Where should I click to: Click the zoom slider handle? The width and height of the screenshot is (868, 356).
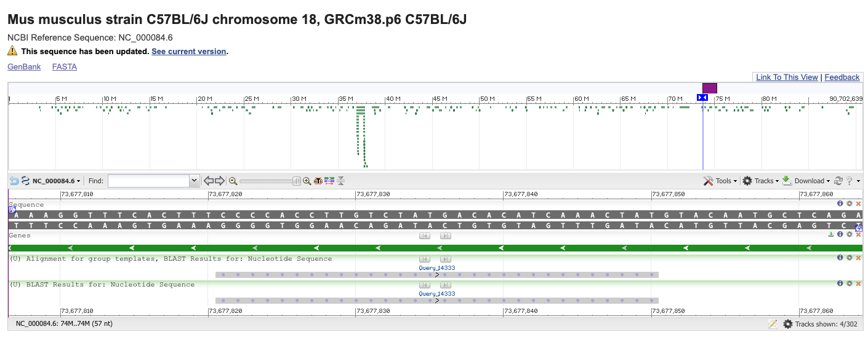297,181
